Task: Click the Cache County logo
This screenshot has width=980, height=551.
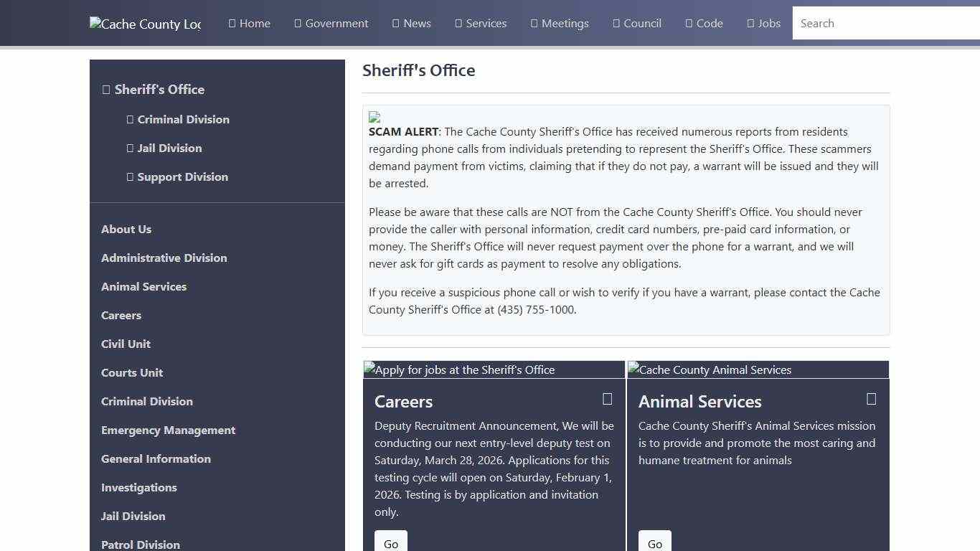Action: [x=145, y=23]
